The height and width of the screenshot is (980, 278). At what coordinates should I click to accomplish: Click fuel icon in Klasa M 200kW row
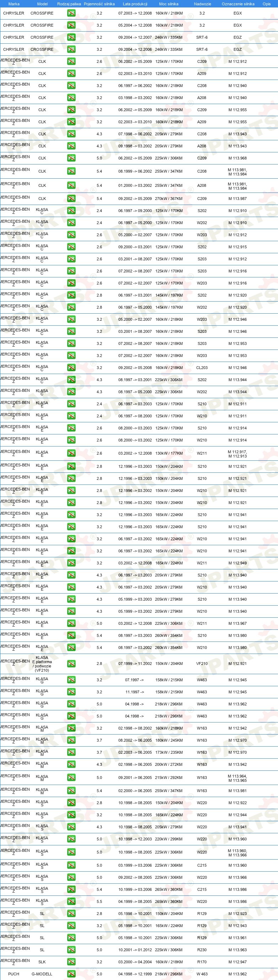tap(71, 764)
